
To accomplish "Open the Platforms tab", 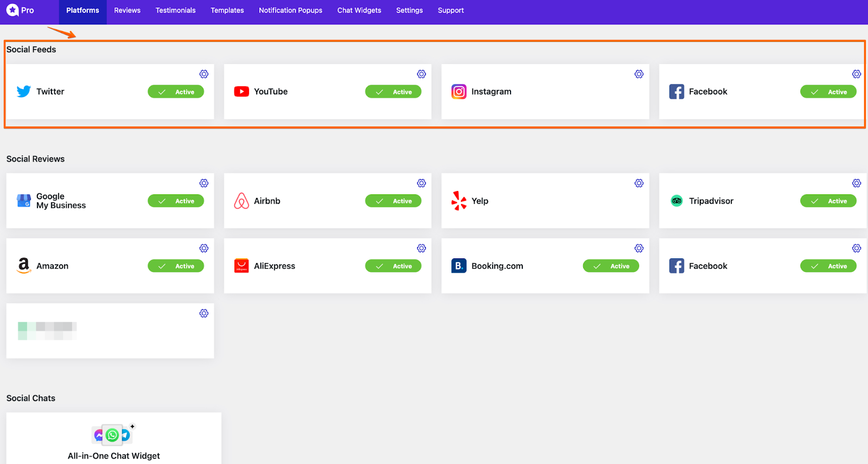I will tap(82, 10).
